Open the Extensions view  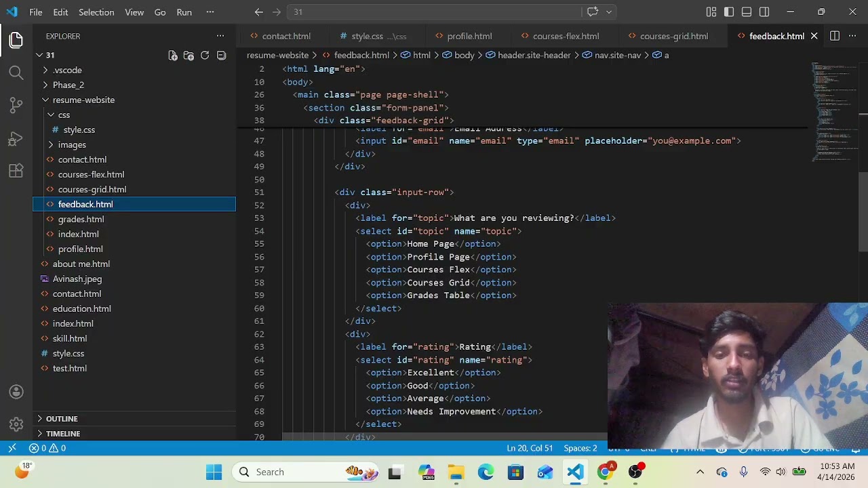tap(16, 171)
